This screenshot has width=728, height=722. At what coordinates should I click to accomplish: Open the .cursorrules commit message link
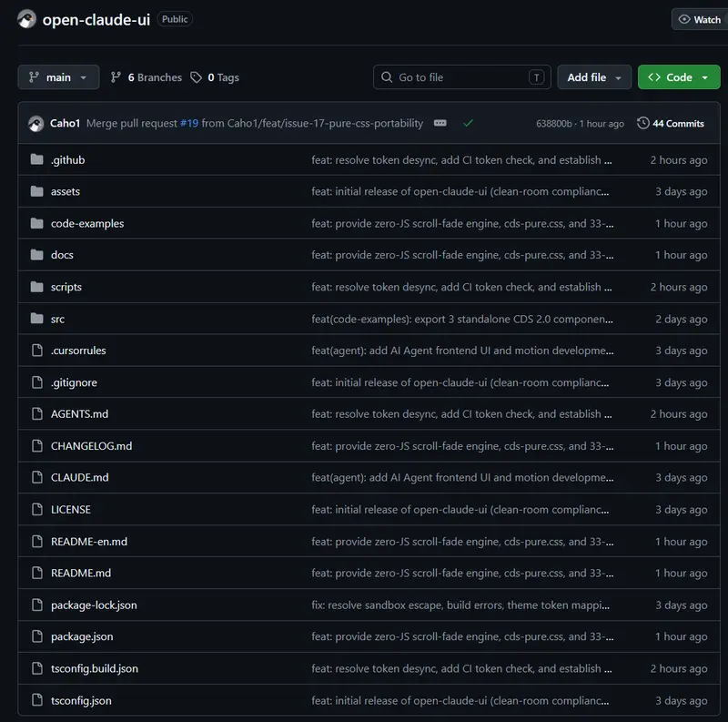click(x=462, y=351)
